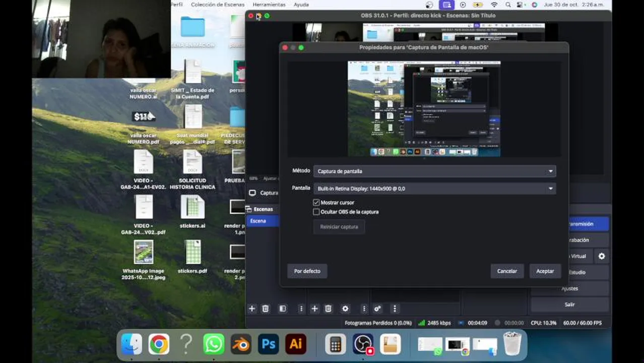Click the purple screen recording indicator in menu bar

pos(446,5)
